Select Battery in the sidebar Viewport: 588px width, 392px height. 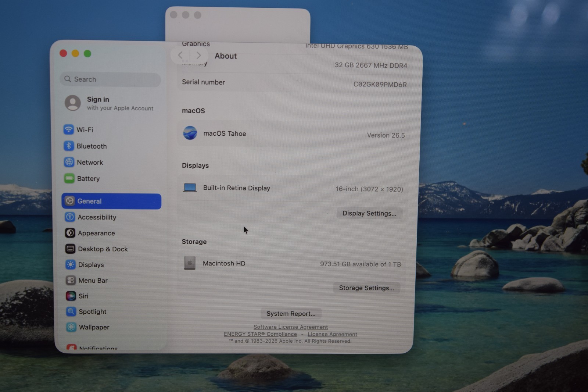(112, 178)
